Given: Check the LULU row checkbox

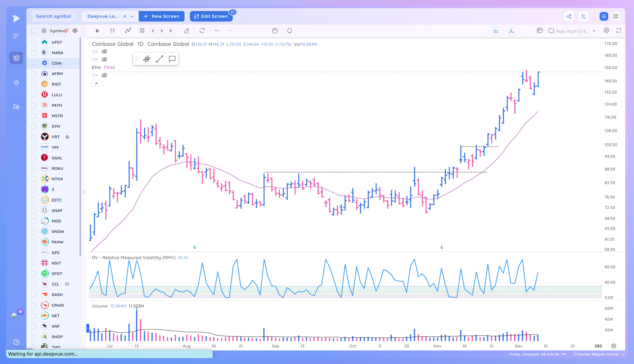Looking at the screenshot, I should coord(34,95).
